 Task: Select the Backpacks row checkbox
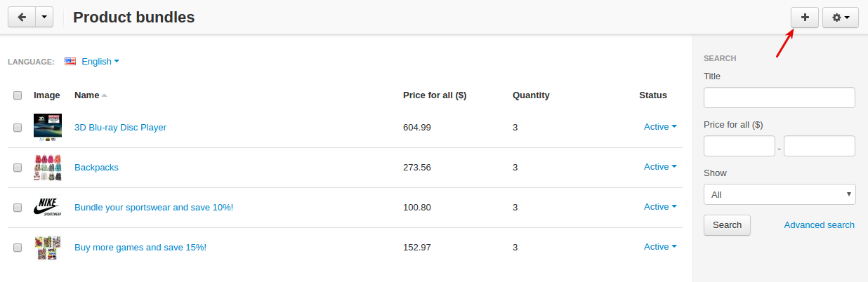coord(18,168)
